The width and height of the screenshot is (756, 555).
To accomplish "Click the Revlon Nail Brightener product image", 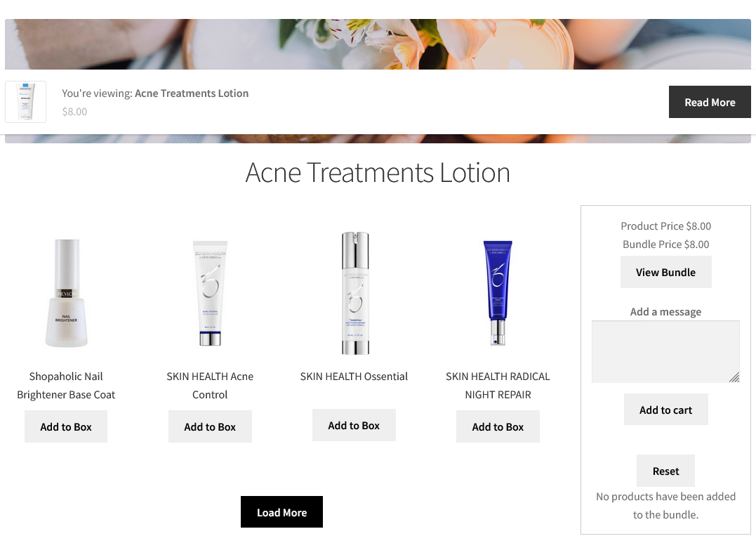I will pyautogui.click(x=67, y=293).
